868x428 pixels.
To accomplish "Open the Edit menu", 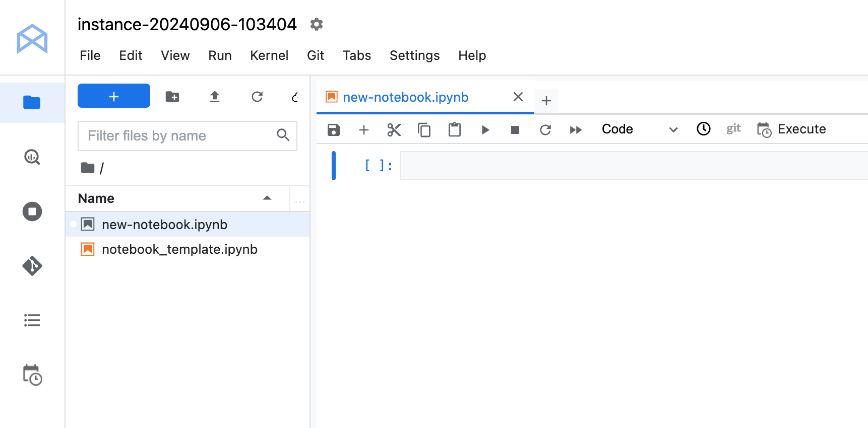I will coord(131,55).
